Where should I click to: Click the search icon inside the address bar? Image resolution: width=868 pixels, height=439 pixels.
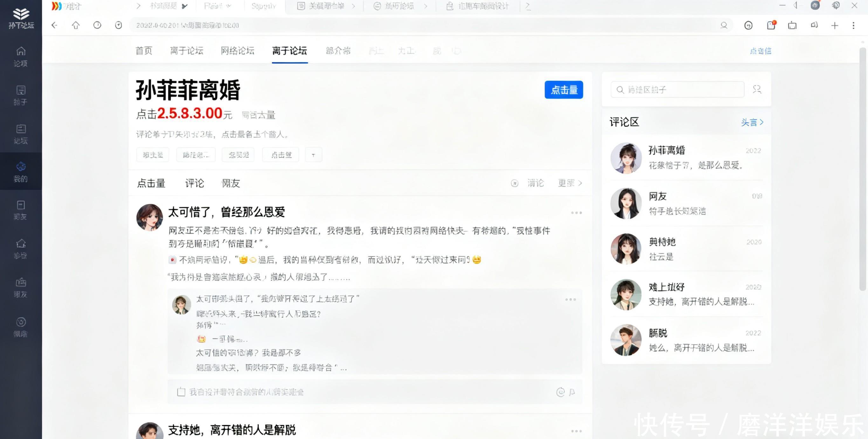[x=723, y=25]
